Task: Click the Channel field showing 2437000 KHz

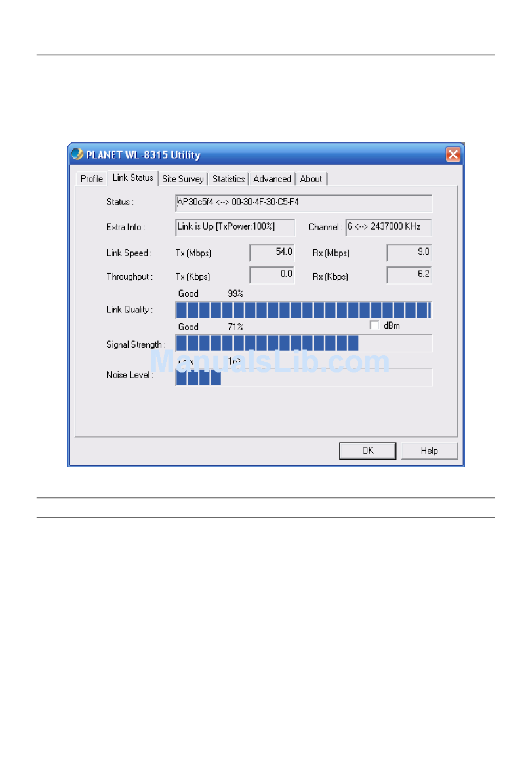Action: (389, 227)
